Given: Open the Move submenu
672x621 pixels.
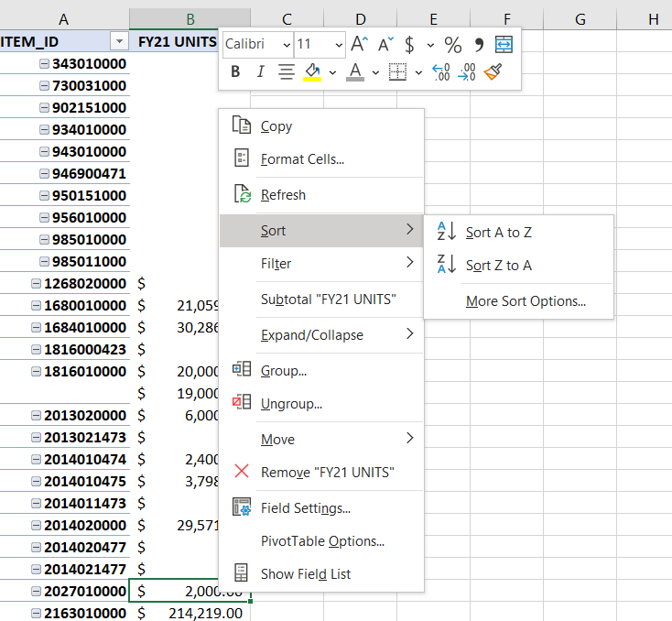Looking at the screenshot, I should click(x=321, y=439).
